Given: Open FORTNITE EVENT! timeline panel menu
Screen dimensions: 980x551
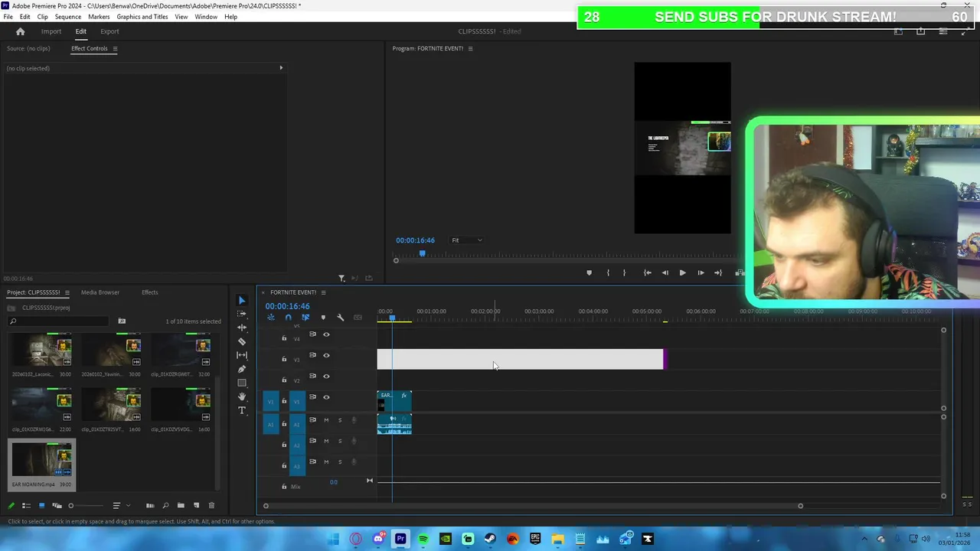Looking at the screenshot, I should 323,292.
